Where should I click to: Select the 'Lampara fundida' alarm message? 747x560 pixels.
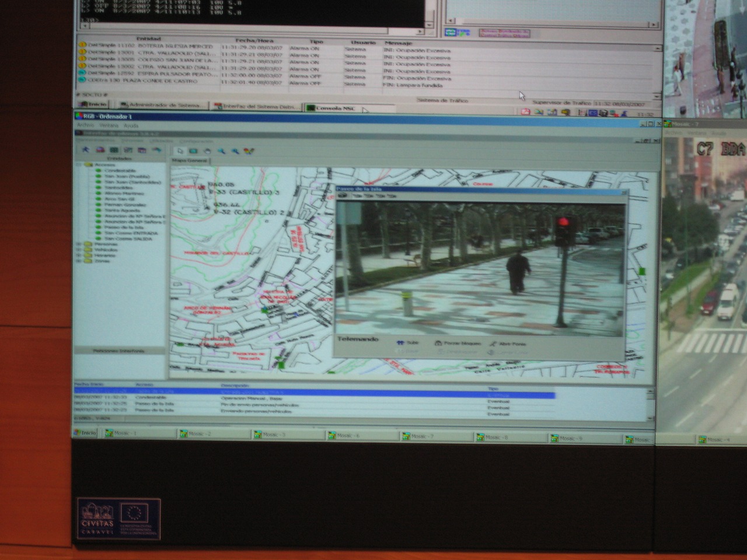(413, 85)
